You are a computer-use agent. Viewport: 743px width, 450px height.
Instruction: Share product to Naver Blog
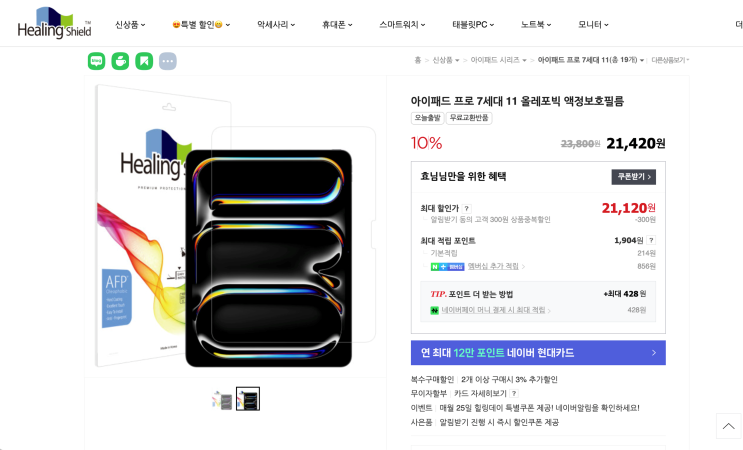tap(96, 61)
